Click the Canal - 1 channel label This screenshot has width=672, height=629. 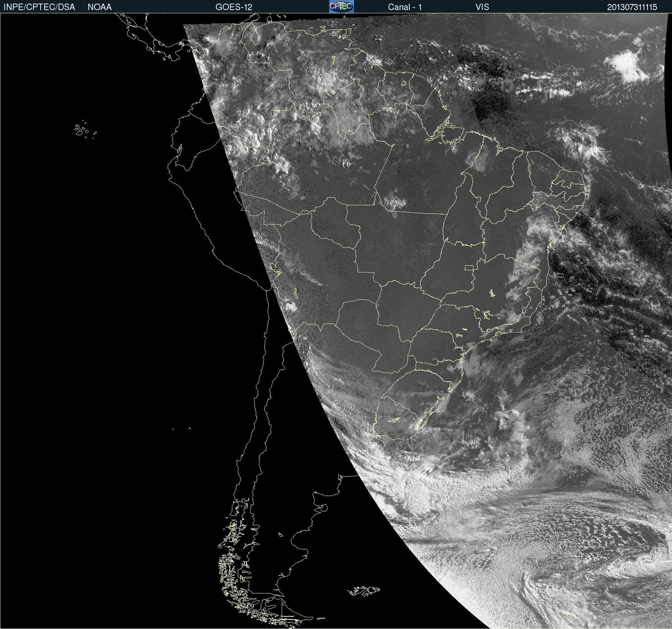[405, 7]
